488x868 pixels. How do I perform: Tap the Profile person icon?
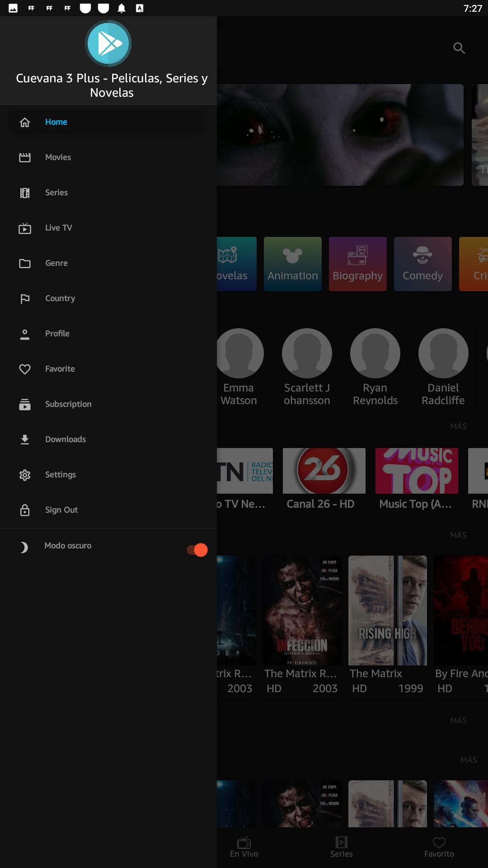point(25,334)
